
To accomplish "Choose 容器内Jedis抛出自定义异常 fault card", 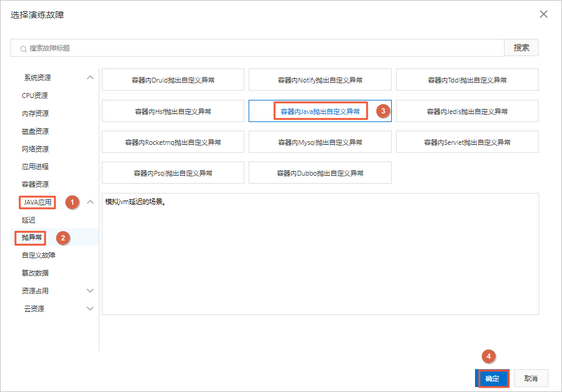I will pos(467,112).
